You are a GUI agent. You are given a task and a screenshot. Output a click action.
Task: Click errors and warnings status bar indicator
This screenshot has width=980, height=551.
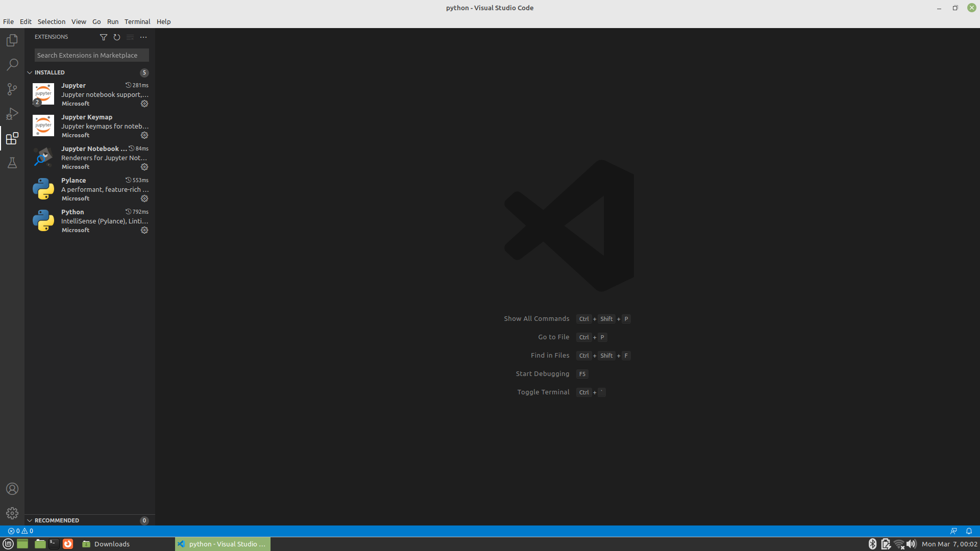click(x=21, y=531)
